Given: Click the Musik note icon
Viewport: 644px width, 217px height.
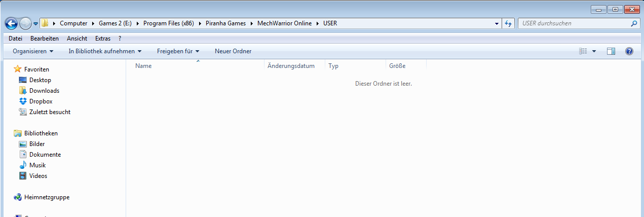Looking at the screenshot, I should pos(23,165).
